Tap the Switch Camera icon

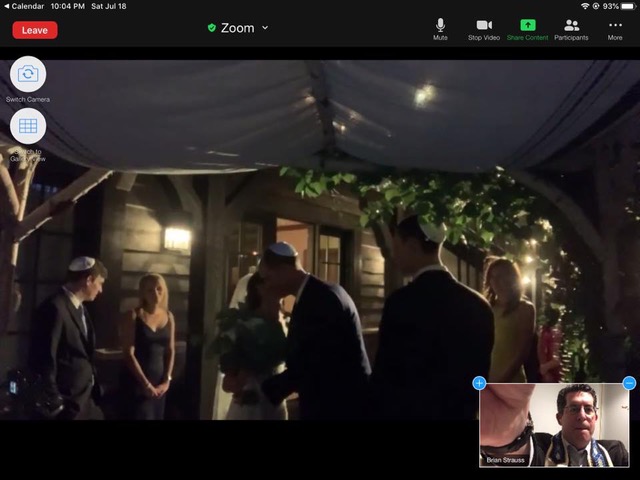pos(28,74)
